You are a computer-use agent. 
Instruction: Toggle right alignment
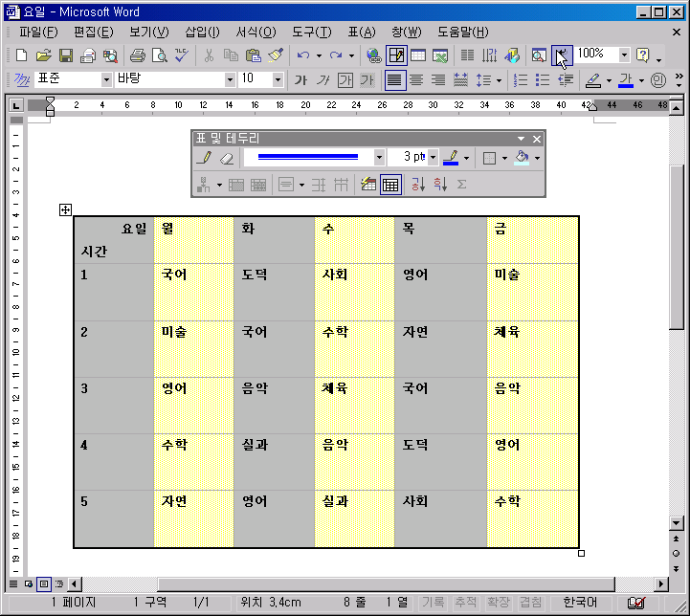pos(438,80)
